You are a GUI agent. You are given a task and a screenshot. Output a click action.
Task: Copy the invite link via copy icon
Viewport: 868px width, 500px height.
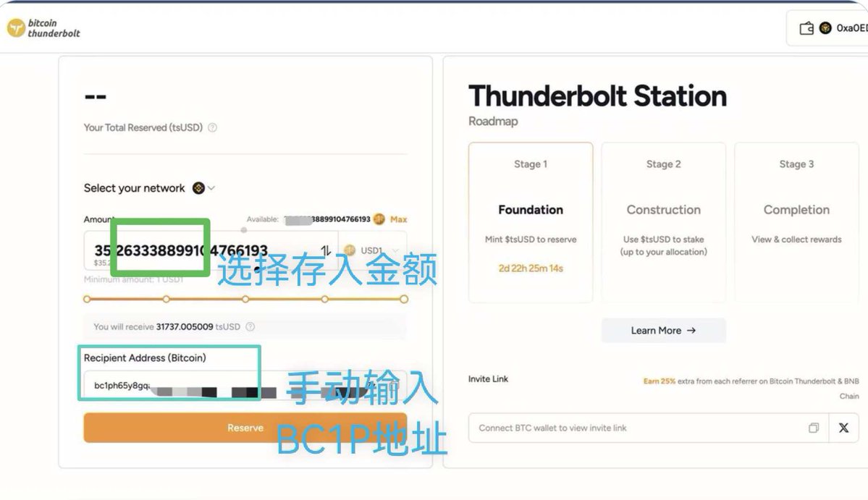[x=813, y=428]
